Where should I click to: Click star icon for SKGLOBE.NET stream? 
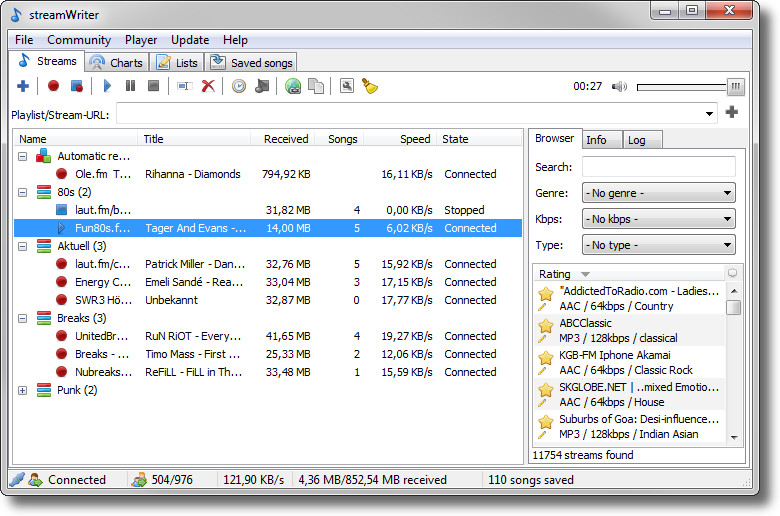pos(546,390)
